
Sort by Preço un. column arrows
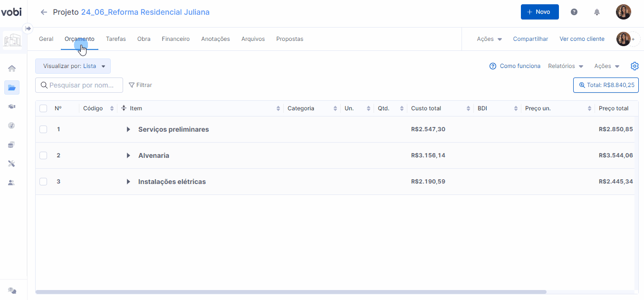(590, 108)
